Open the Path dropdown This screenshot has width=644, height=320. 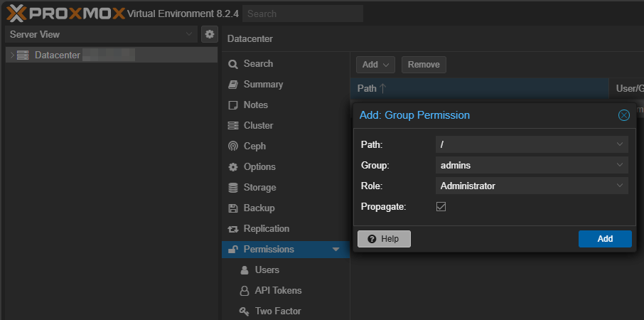tap(532, 144)
